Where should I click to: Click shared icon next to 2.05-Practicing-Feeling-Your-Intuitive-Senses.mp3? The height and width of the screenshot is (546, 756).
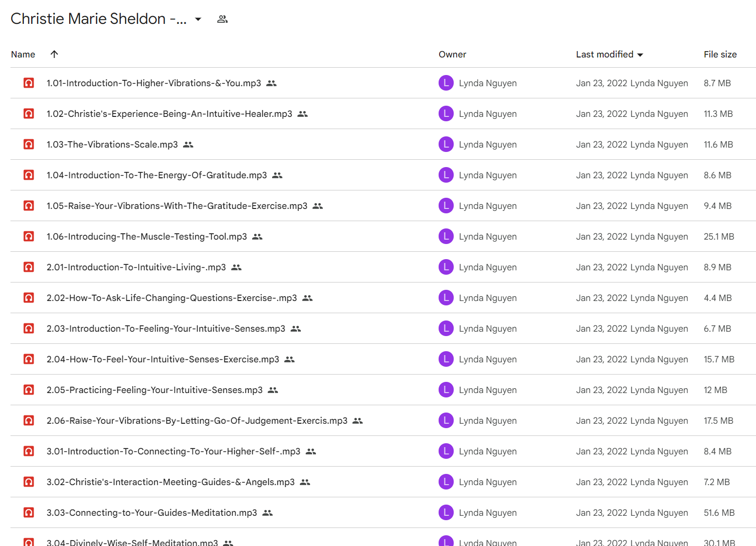[x=273, y=390]
